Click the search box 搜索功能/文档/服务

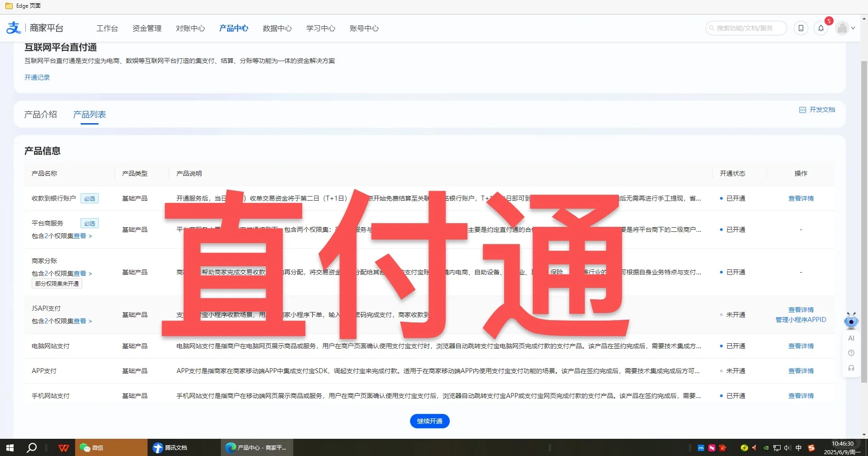(746, 28)
